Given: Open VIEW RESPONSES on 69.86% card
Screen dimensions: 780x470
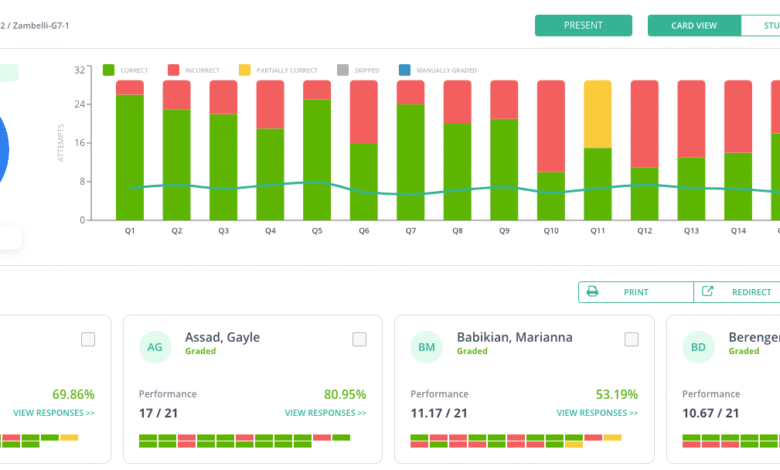Looking at the screenshot, I should tap(54, 413).
